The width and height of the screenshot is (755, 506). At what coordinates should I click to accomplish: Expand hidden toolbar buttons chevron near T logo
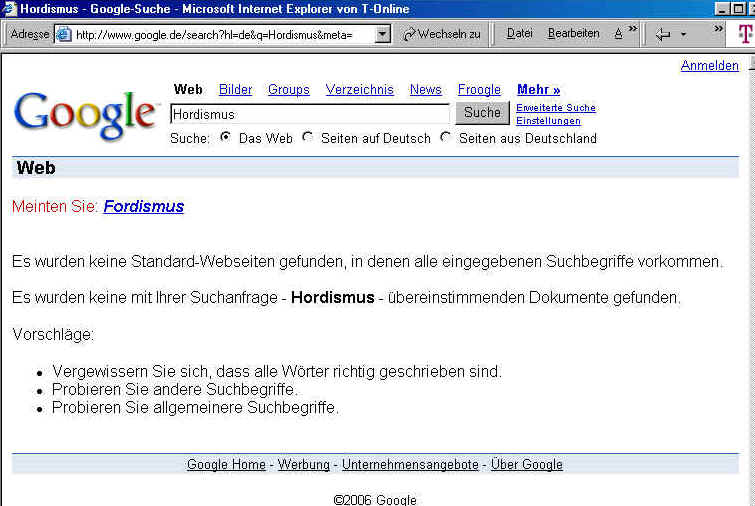(718, 28)
